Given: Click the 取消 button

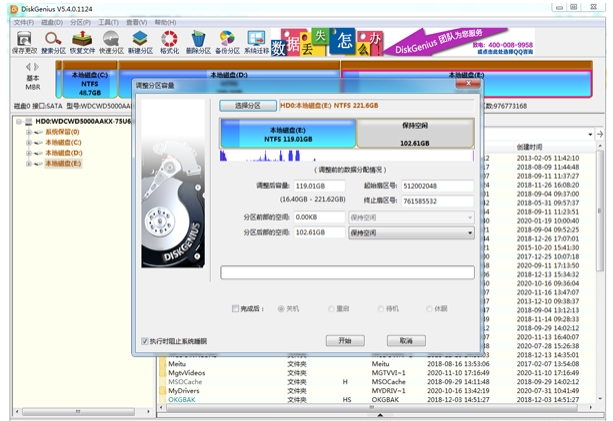Looking at the screenshot, I should tap(406, 341).
